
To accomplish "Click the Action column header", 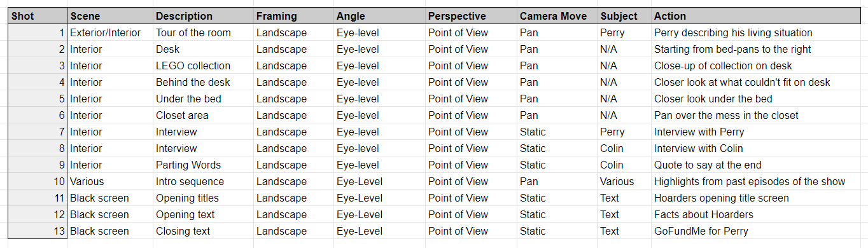I will click(760, 16).
